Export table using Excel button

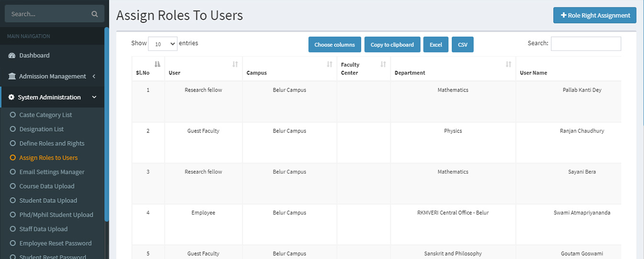pos(436,45)
